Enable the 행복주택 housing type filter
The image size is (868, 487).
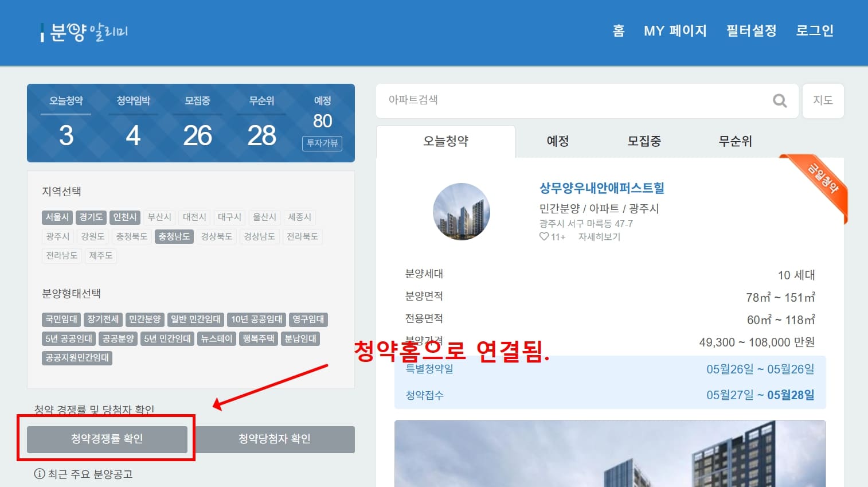tap(258, 338)
